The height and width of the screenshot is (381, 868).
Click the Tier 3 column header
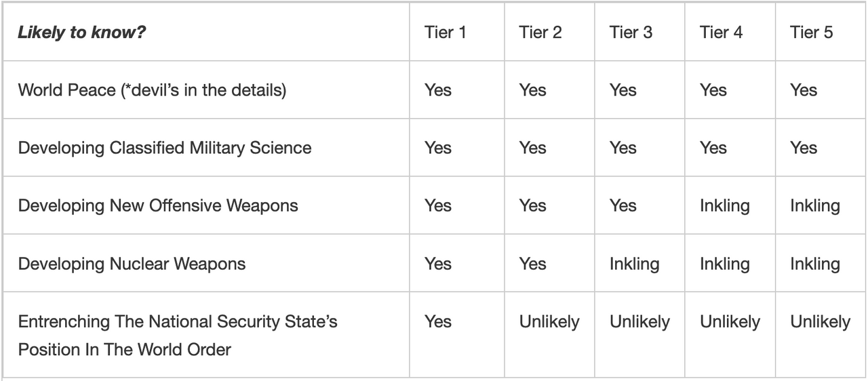pyautogui.click(x=631, y=33)
